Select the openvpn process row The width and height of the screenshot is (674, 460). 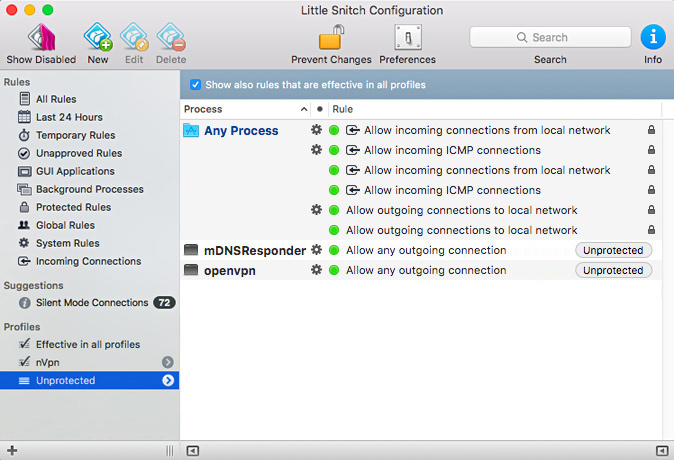click(230, 271)
